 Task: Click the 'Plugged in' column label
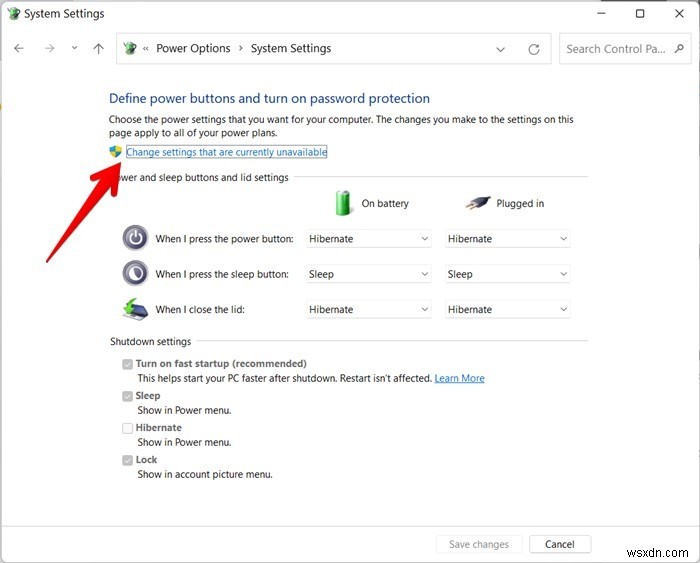point(520,203)
